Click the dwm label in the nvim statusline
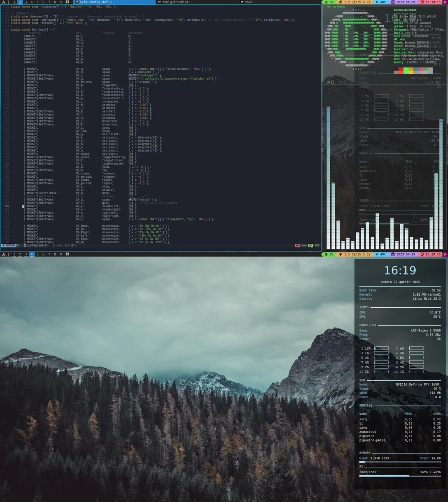The image size is (448, 502). (304, 245)
